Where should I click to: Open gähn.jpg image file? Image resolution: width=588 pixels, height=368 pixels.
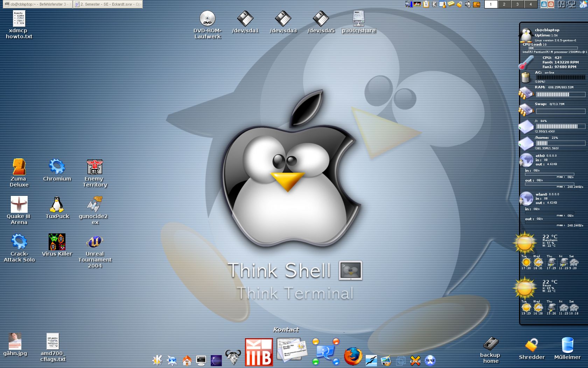pos(15,345)
